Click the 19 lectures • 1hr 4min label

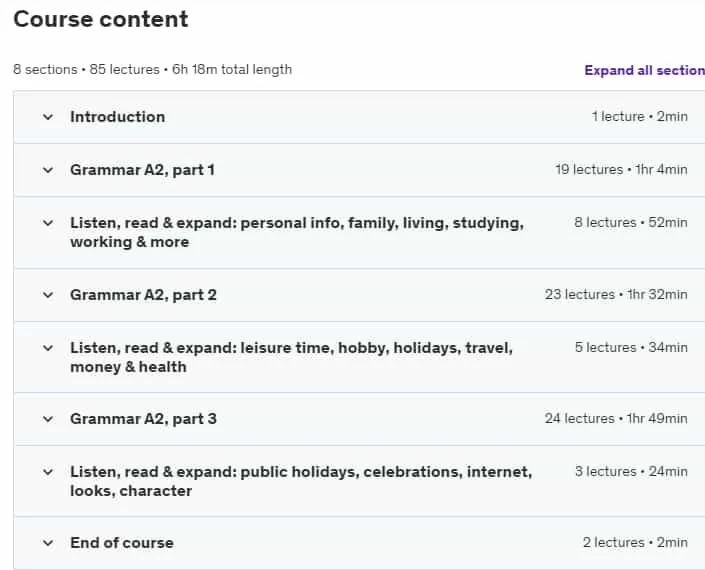(x=621, y=169)
